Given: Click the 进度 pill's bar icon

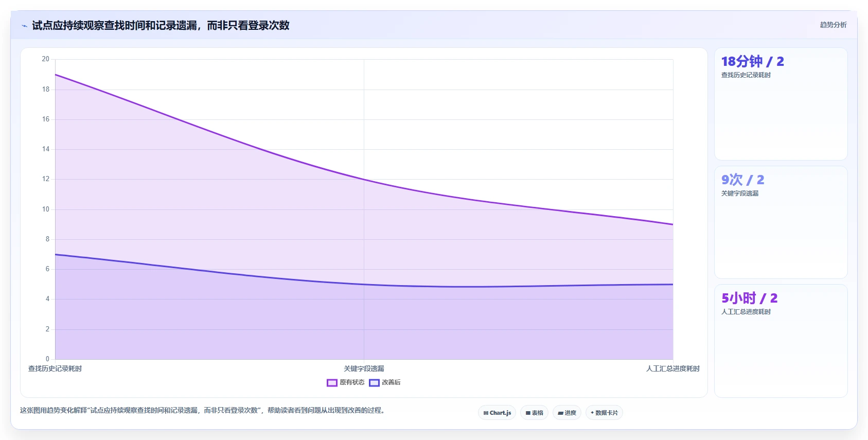Looking at the screenshot, I should pos(560,413).
